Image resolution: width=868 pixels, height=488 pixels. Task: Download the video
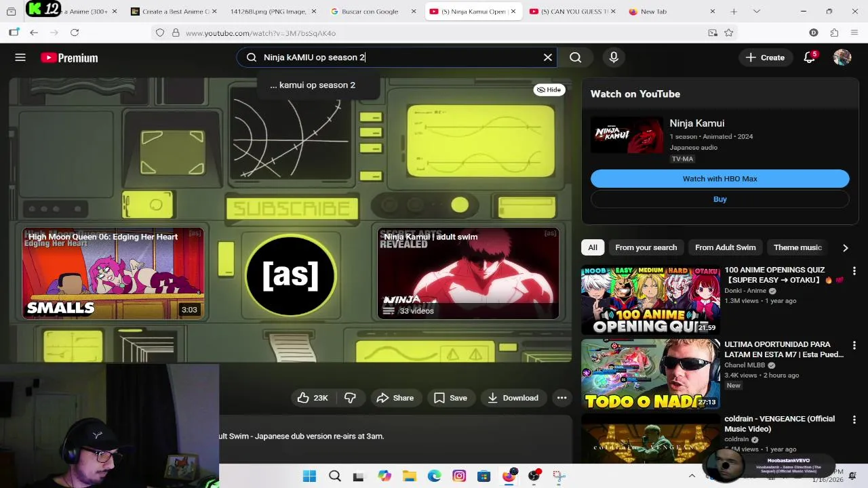click(x=513, y=398)
